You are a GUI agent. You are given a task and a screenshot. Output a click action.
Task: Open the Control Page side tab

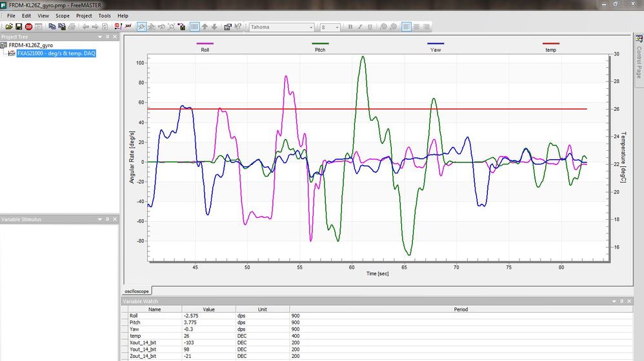click(x=639, y=59)
